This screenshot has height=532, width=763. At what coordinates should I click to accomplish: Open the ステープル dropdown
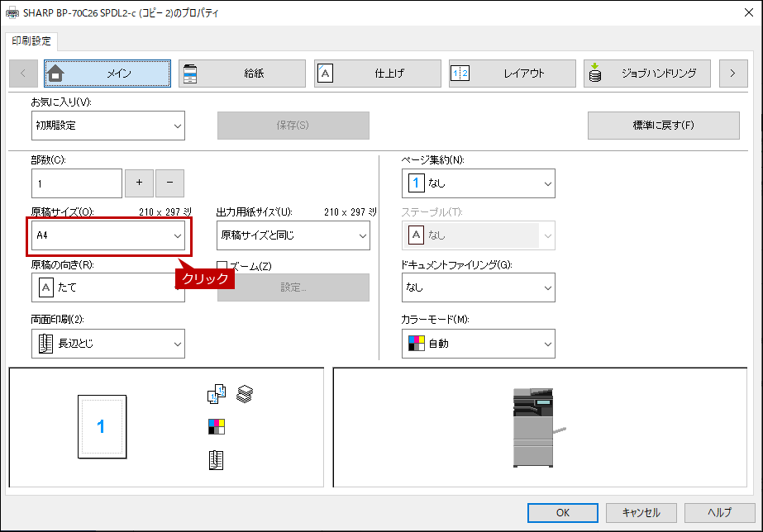coord(479,235)
